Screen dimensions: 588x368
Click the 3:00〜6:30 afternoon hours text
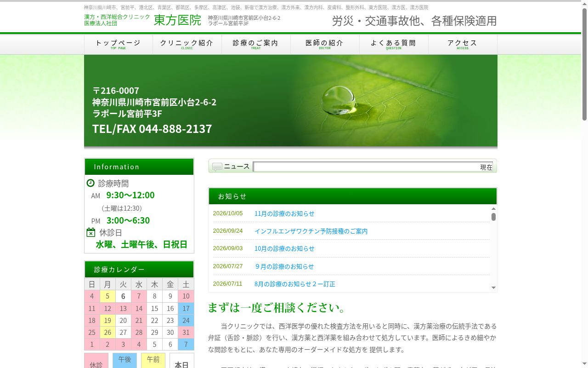coord(128,220)
